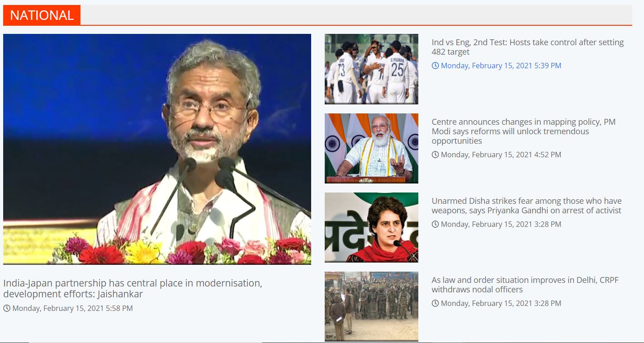Click clock icon beside 4:52 PM timestamp

coord(435,155)
